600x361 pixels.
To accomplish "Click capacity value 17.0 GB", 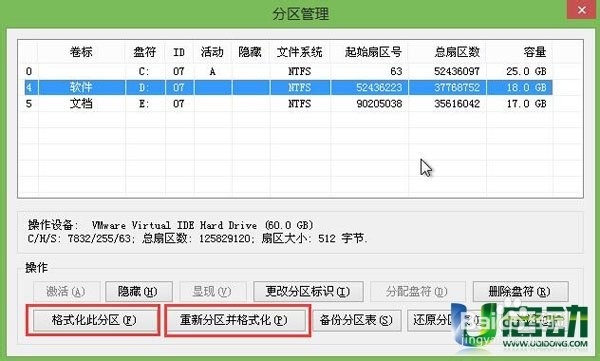I will 527,103.
